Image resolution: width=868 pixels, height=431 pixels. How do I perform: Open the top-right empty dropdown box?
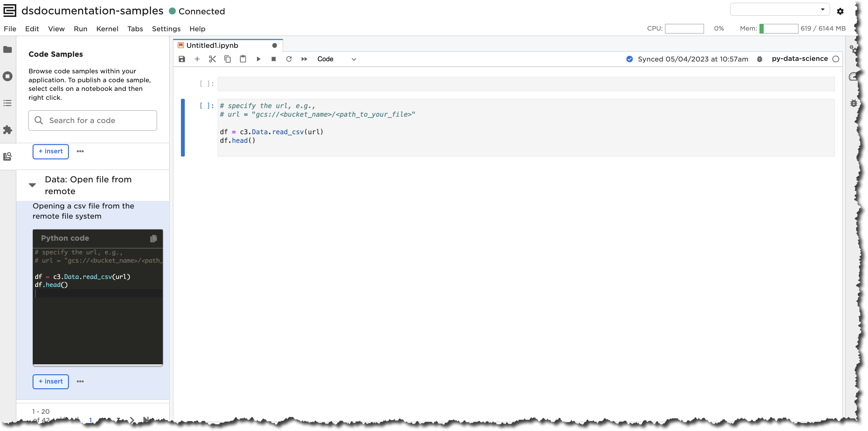[779, 10]
